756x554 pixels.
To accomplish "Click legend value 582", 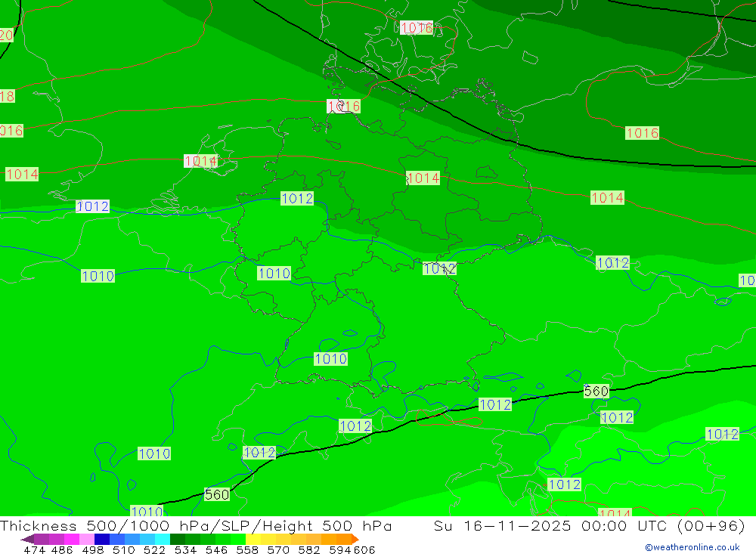I will click(x=308, y=549).
